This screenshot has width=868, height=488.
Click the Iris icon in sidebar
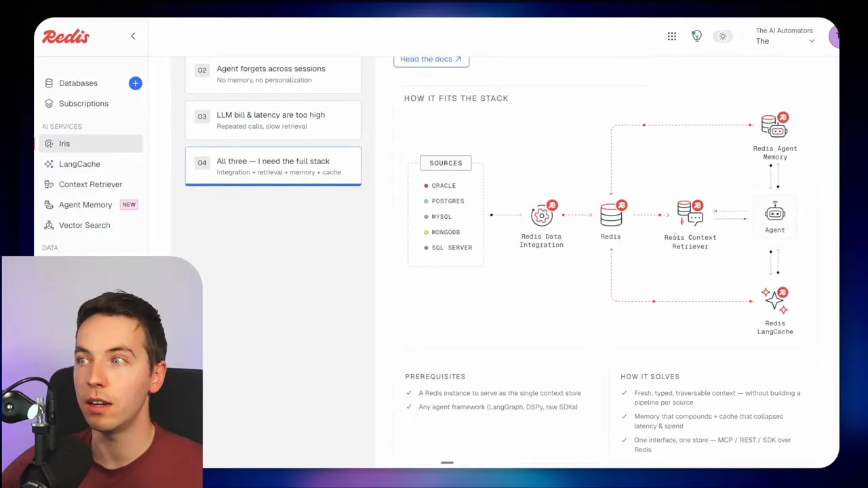point(49,144)
